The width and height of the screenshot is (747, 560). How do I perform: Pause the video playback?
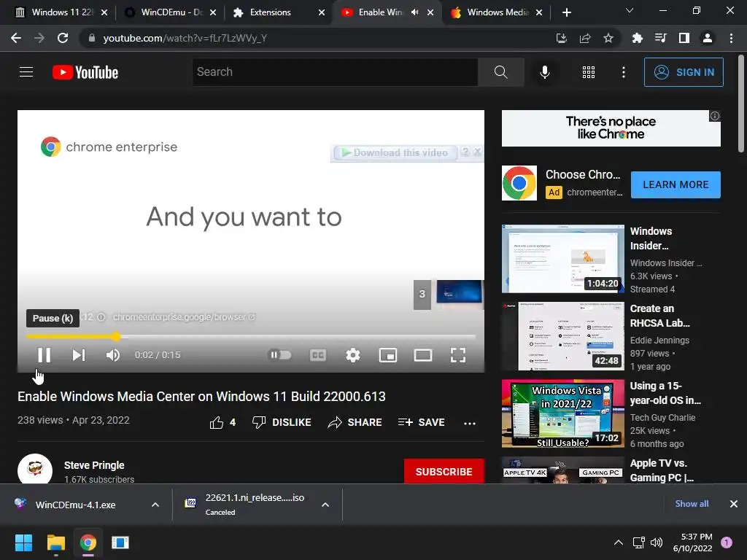(44, 355)
